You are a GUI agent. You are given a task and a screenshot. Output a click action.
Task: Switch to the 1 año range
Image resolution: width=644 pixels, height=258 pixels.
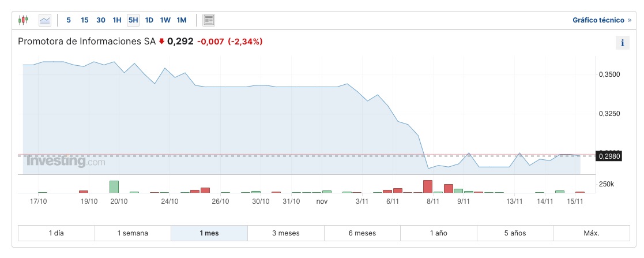point(438,233)
